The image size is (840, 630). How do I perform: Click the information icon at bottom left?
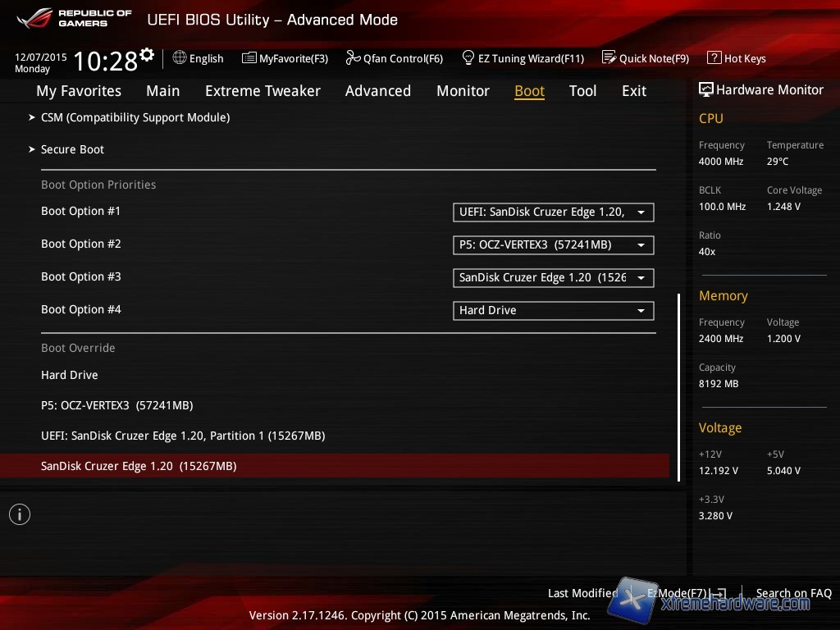click(20, 514)
